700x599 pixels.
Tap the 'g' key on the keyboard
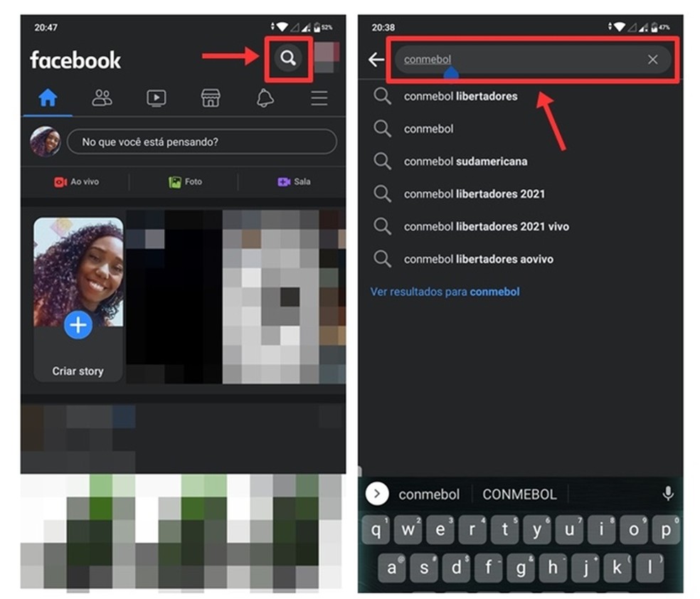pyautogui.click(x=521, y=568)
